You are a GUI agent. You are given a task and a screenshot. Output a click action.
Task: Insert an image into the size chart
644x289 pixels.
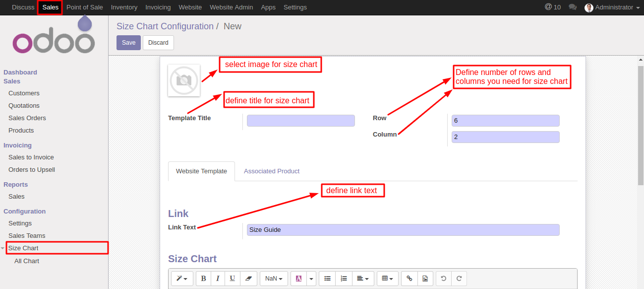point(425,278)
